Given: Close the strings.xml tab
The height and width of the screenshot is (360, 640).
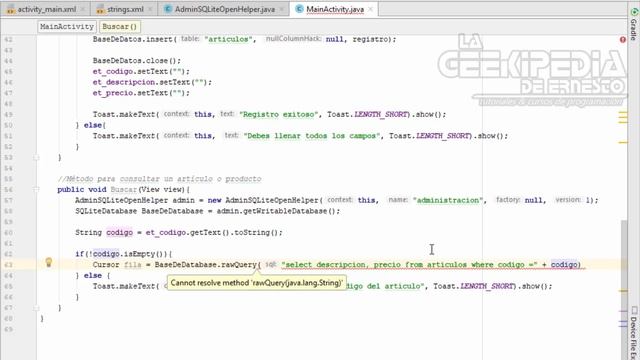Looking at the screenshot, I should [x=150, y=9].
